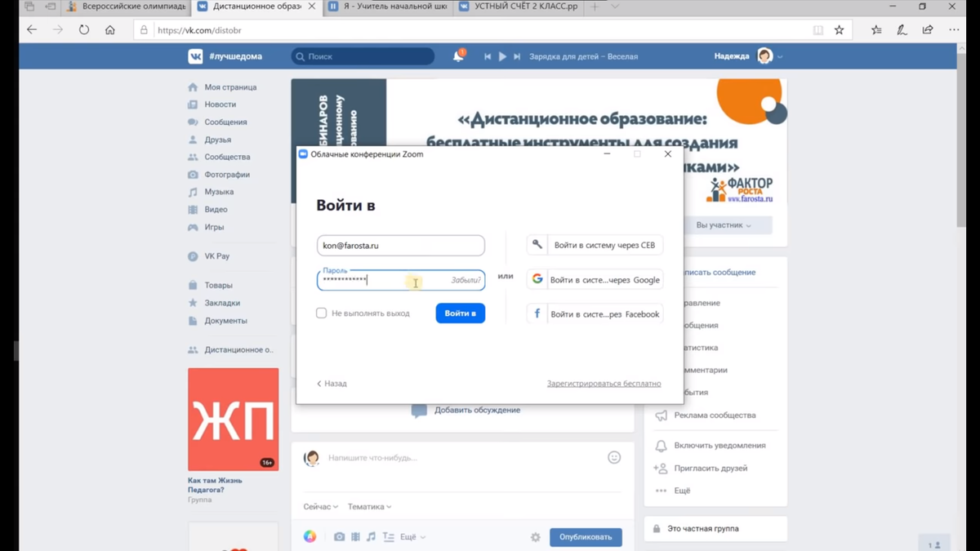Screen dimensions: 980x551
Task: Click Зарегистрироваться бесплатно link
Action: pyautogui.click(x=604, y=384)
